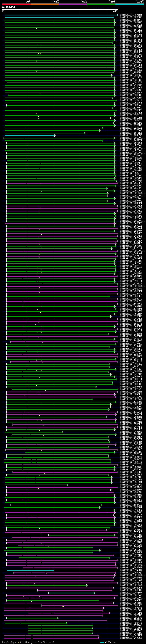The image size is (146, 644).
Task: Open the last hit UniRef100_Q4X261
Action: (131, 638)
